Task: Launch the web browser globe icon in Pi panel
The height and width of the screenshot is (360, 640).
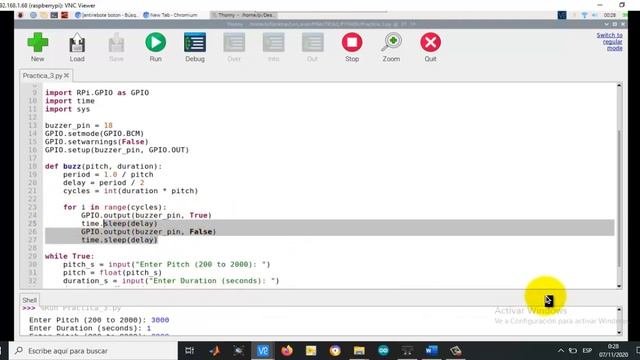Action: (33, 15)
